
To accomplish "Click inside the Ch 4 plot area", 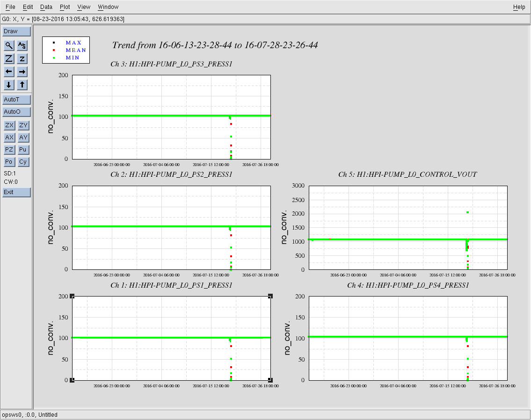I will click(408, 338).
